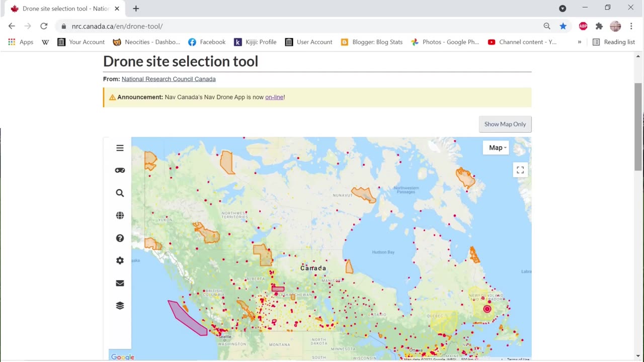Open a new browser tab

(x=136, y=9)
